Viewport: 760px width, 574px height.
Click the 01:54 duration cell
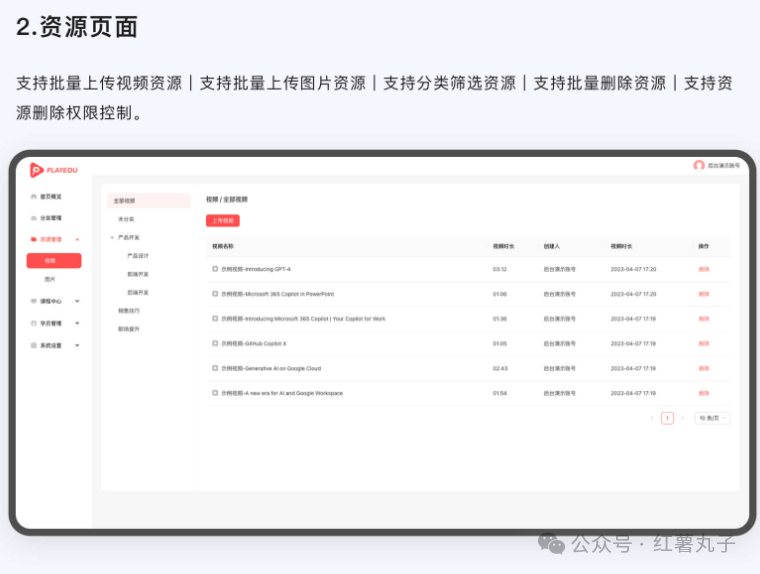click(x=500, y=393)
